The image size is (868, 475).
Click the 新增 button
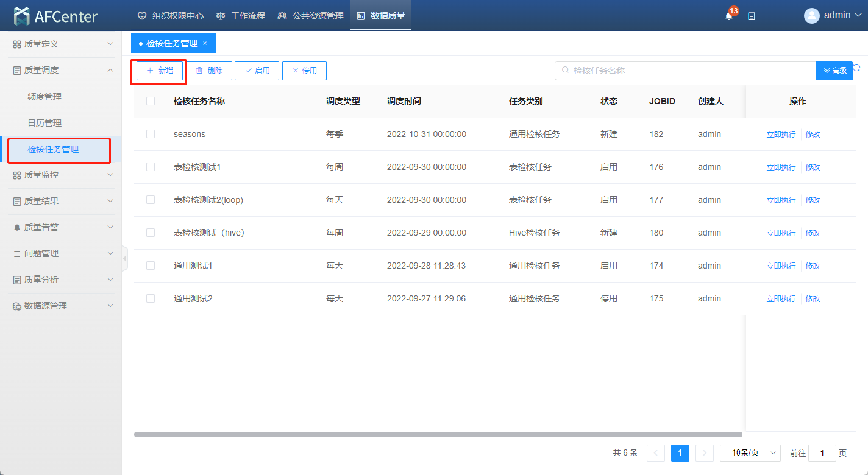[x=160, y=71]
